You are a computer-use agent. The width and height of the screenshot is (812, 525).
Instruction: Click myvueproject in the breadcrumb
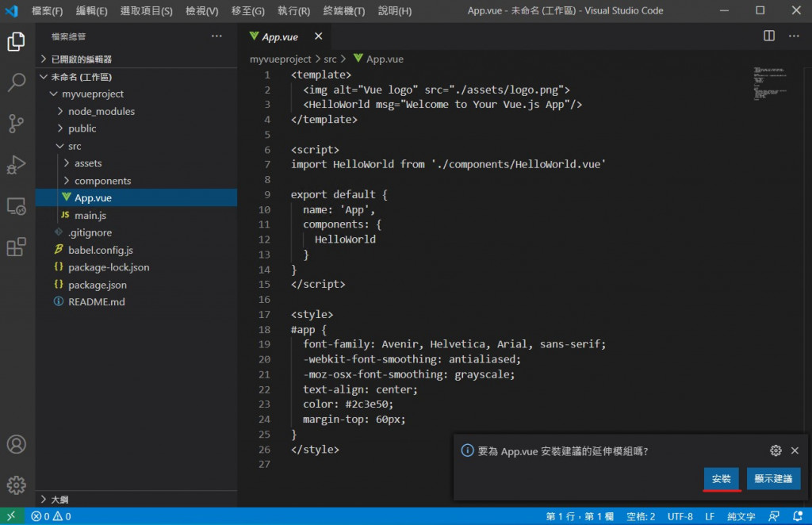[280, 59]
